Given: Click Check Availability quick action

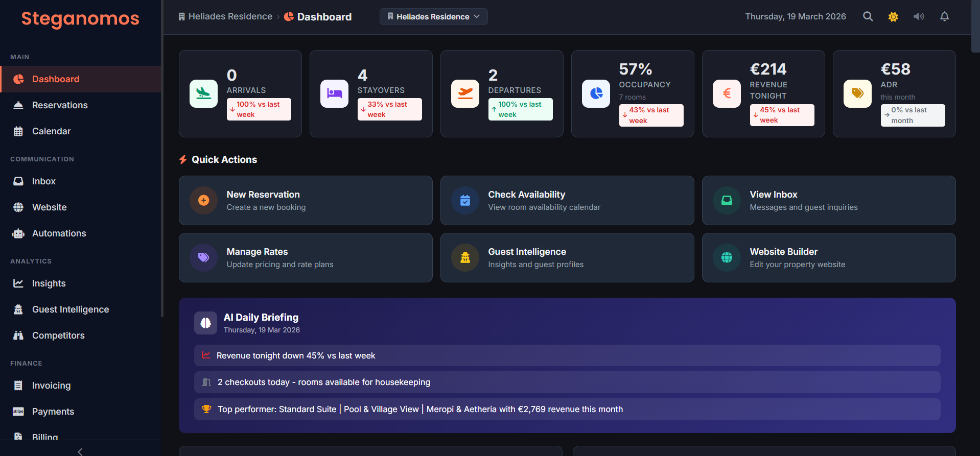Looking at the screenshot, I should (567, 201).
